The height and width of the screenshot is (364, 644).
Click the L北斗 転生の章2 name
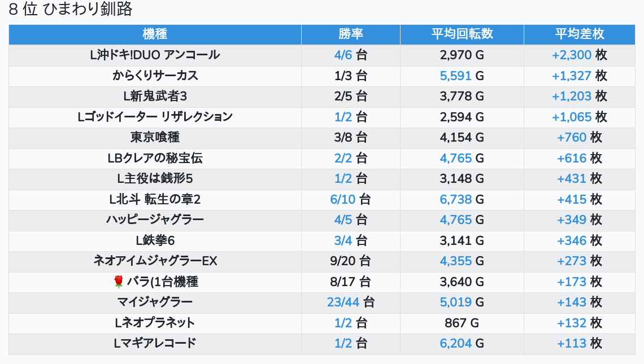coord(155,199)
